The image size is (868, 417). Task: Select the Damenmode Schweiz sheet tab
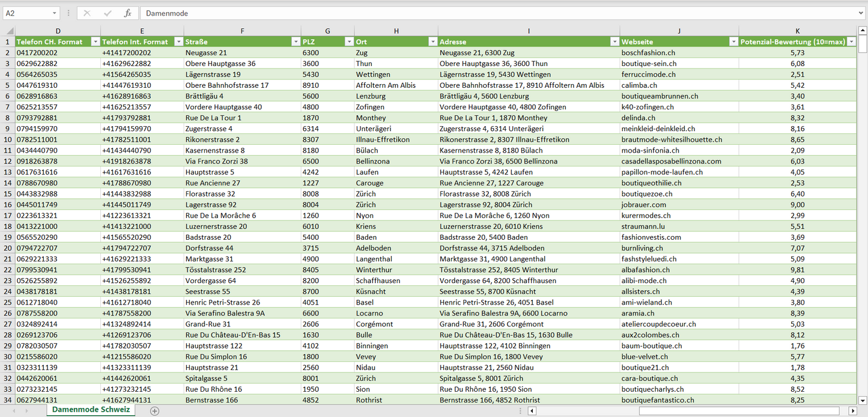coord(91,410)
